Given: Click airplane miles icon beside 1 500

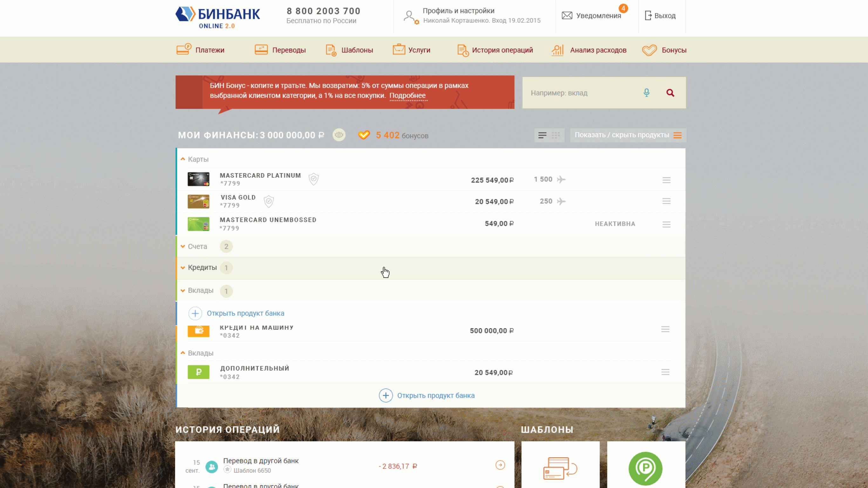Looking at the screenshot, I should coord(561,179).
